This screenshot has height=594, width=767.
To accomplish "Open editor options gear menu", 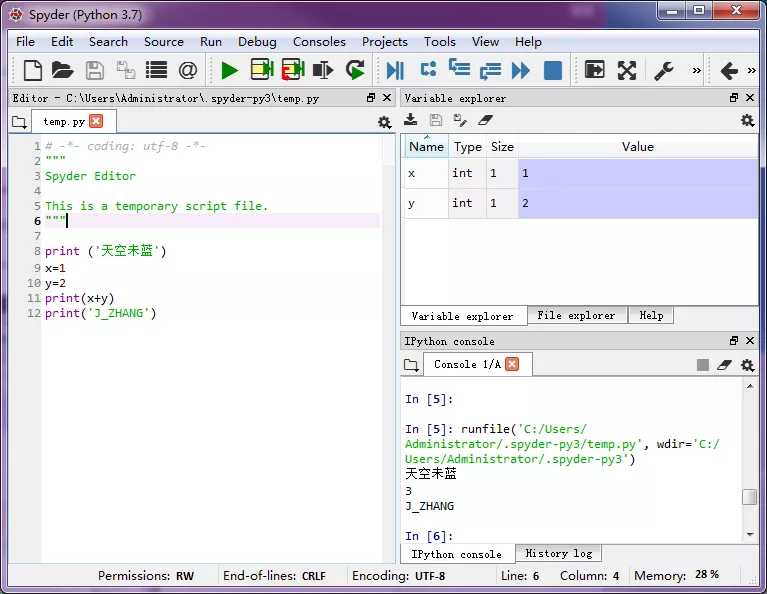I will [384, 122].
